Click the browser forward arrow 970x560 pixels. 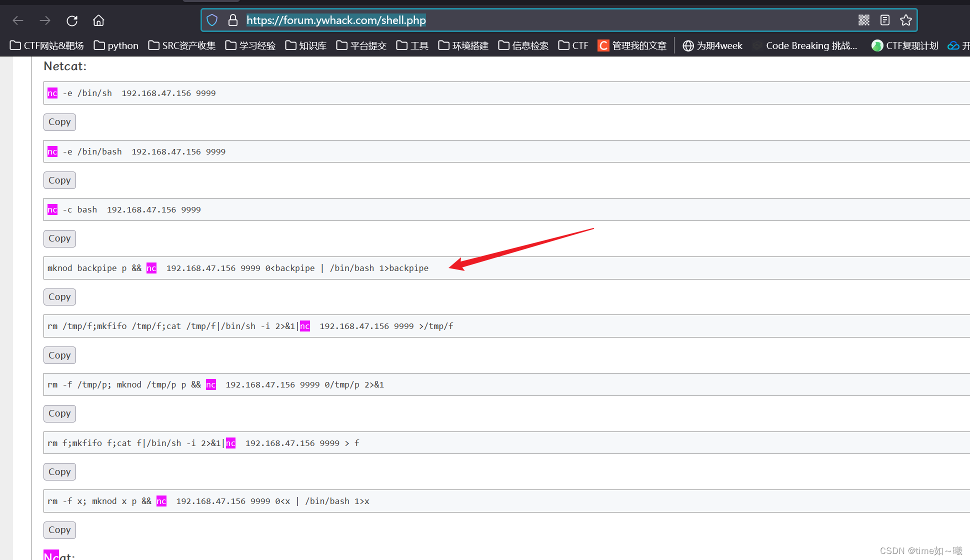point(45,20)
